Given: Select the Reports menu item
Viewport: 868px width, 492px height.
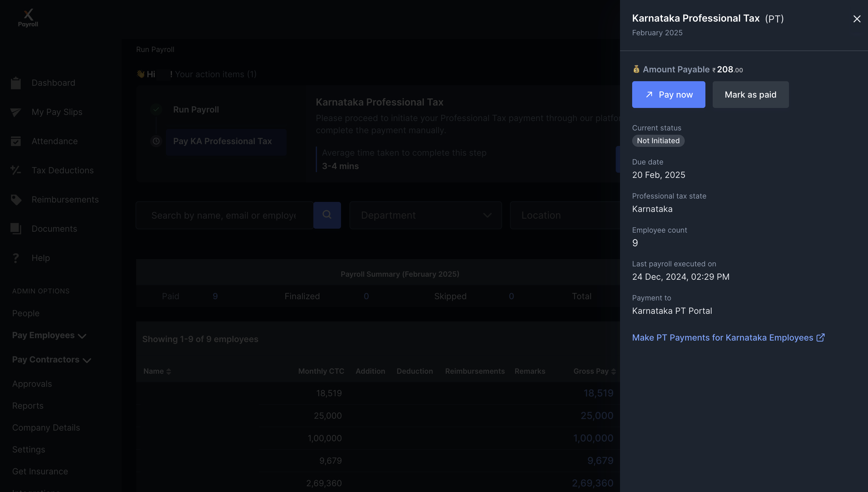Looking at the screenshot, I should 27,405.
